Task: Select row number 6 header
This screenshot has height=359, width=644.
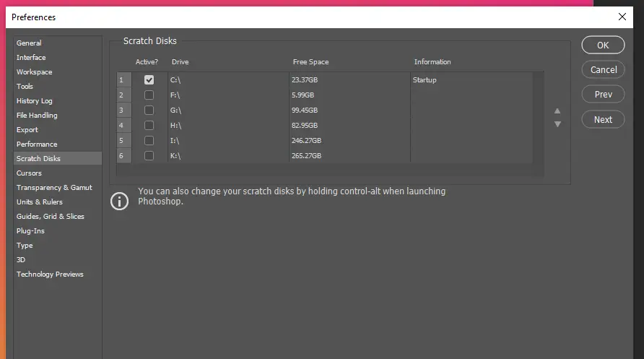Action: click(x=124, y=156)
